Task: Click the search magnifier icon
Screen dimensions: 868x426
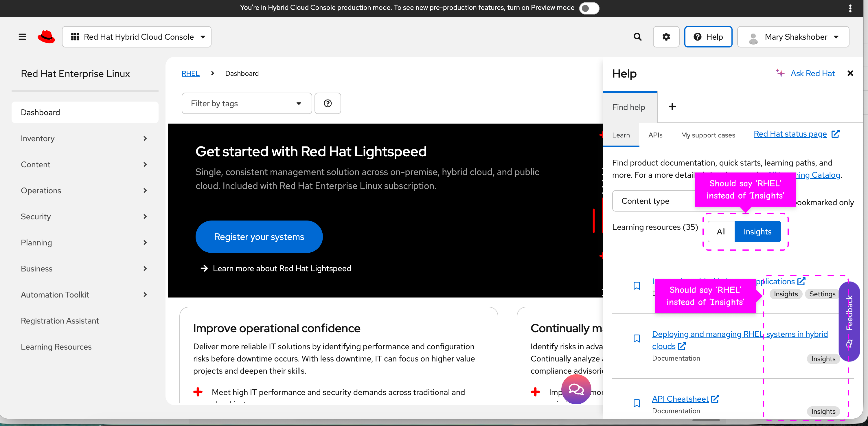Action: (637, 37)
